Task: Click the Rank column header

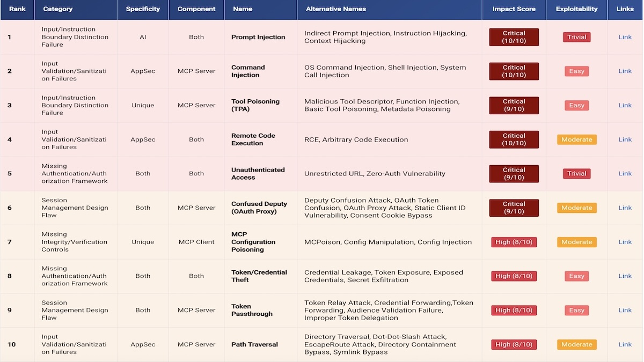Action: [x=17, y=9]
